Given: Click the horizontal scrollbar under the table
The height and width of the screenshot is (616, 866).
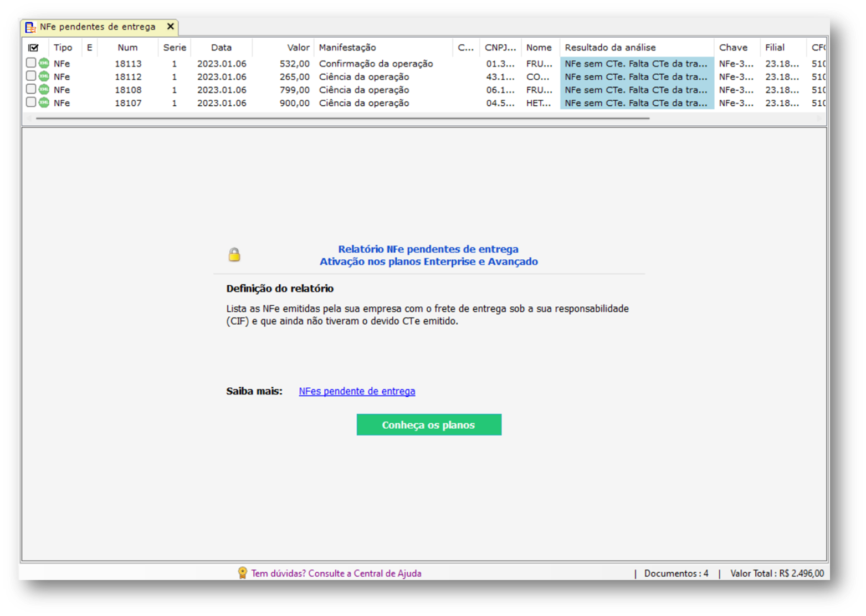Looking at the screenshot, I should tap(342, 119).
